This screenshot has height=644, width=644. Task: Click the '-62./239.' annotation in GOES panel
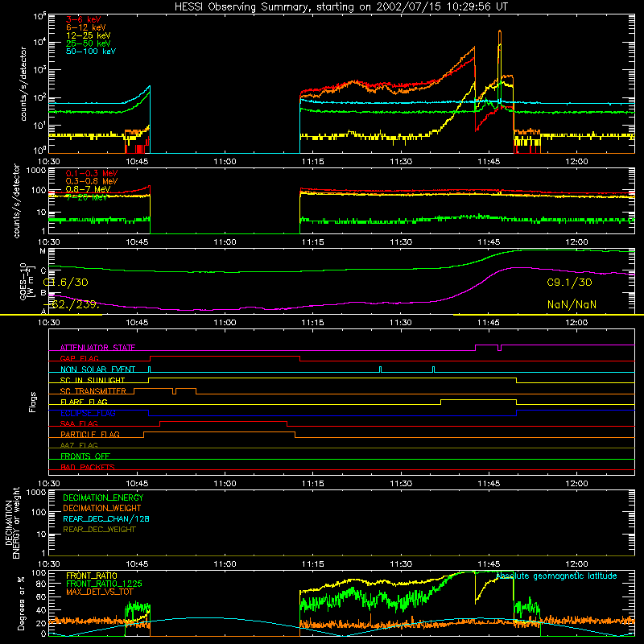click(71, 305)
